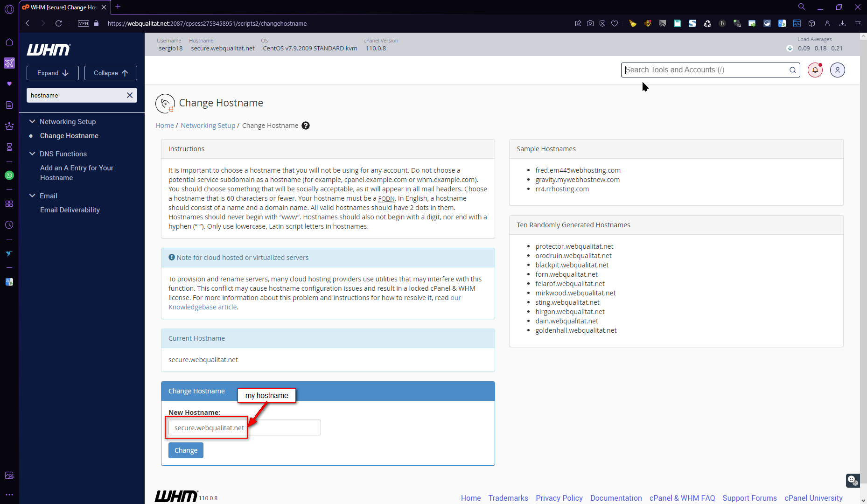Image resolution: width=867 pixels, height=504 pixels.
Task: Open the browser snapshot camera icon
Action: click(590, 23)
